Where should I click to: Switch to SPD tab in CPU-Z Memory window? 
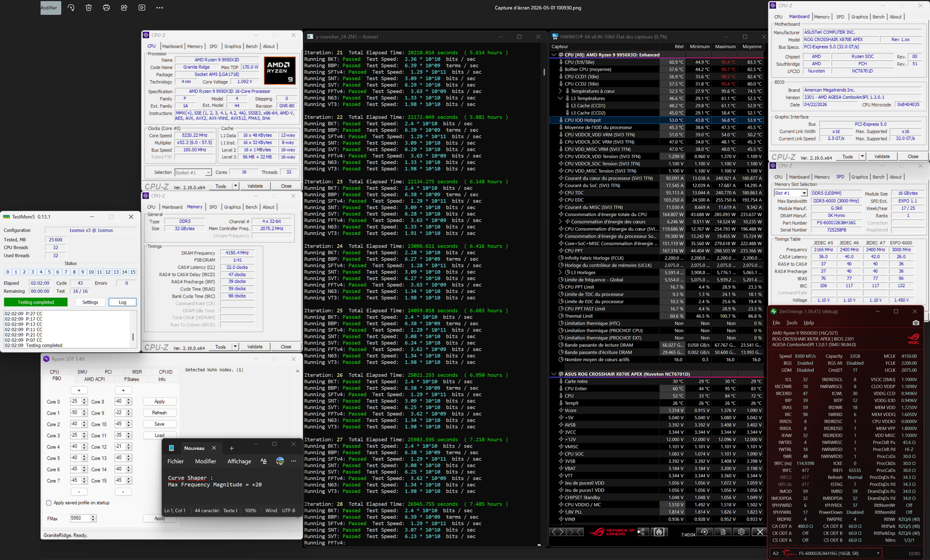(213, 207)
